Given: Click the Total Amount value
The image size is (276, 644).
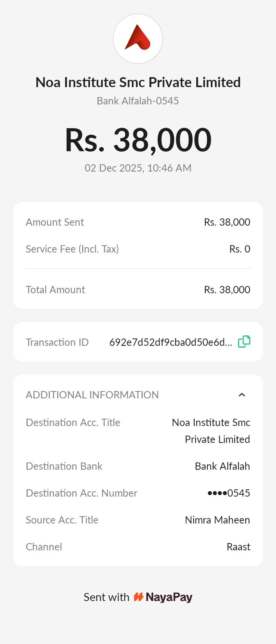Looking at the screenshot, I should click(x=227, y=290).
